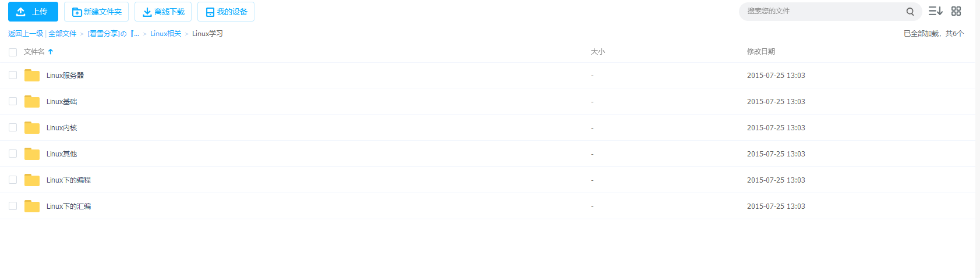This screenshot has height=278, width=980.
Task: Go back via 返回上一级 link
Action: coord(26,34)
